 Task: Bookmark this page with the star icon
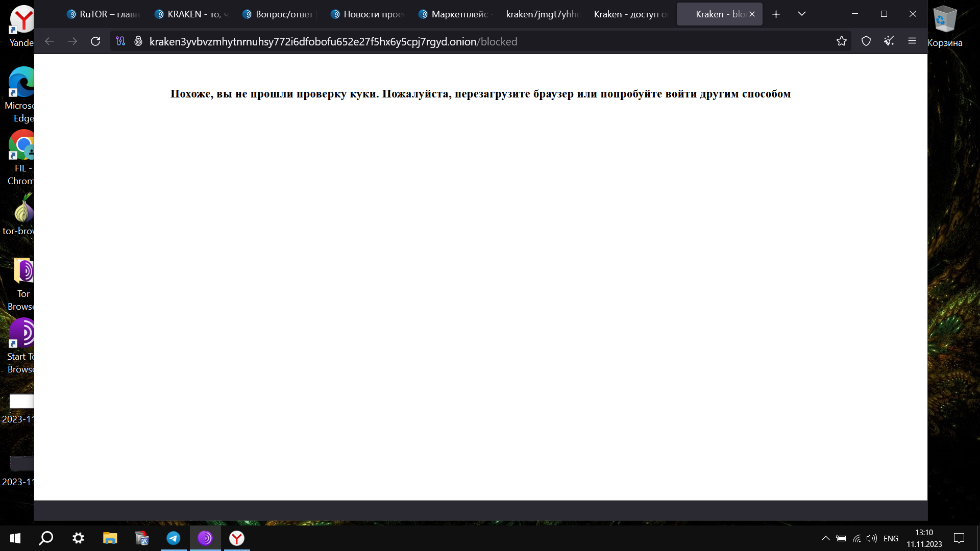[842, 41]
